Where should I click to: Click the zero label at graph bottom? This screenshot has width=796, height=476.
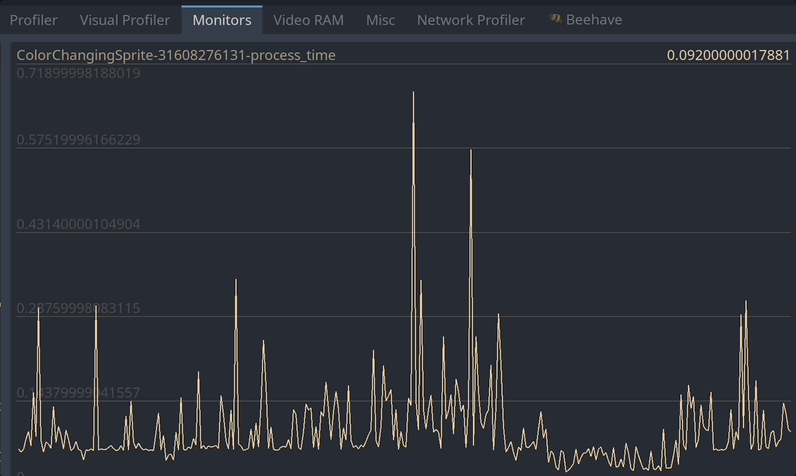[x=20, y=473]
